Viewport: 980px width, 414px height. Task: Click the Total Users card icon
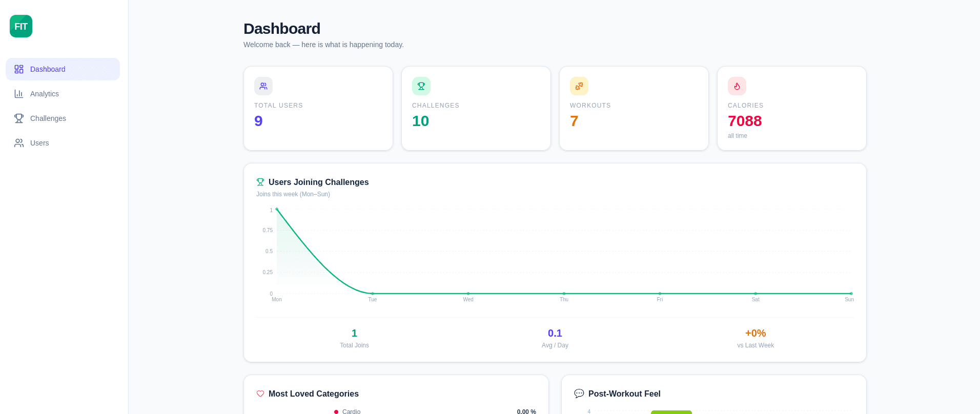tap(263, 86)
